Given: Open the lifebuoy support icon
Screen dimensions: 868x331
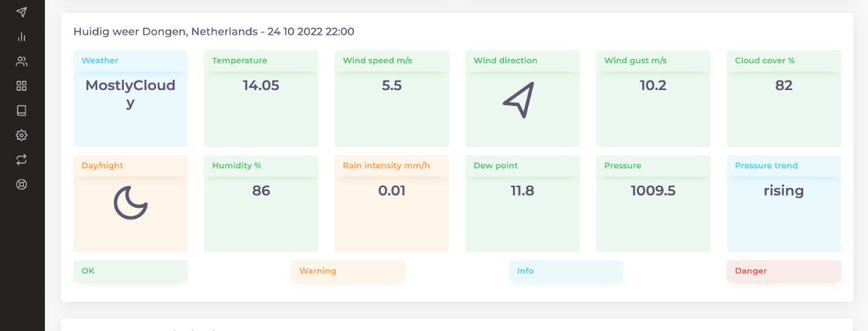Looking at the screenshot, I should tap(21, 184).
